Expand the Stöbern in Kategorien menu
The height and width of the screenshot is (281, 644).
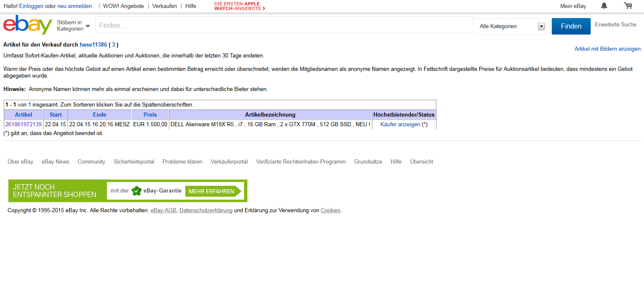pyautogui.click(x=74, y=26)
